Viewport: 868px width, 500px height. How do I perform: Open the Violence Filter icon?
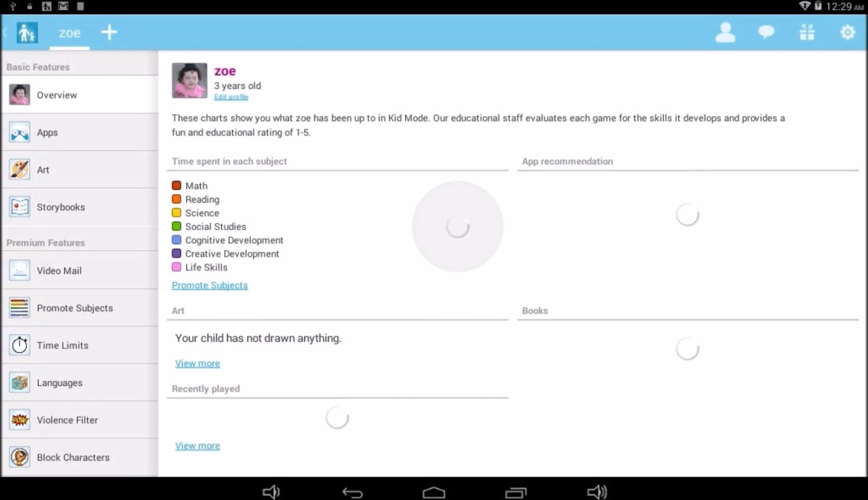[19, 420]
